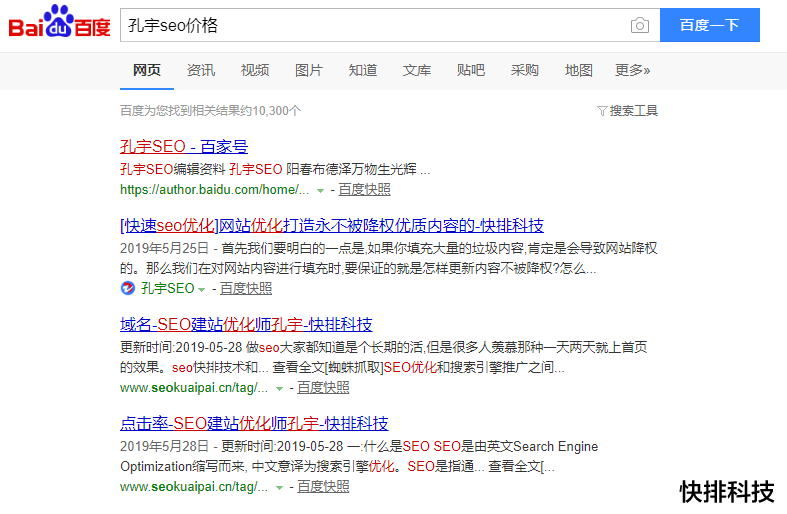Click the green 孔宇SEO source name
The image size is (787, 514).
pyautogui.click(x=168, y=288)
